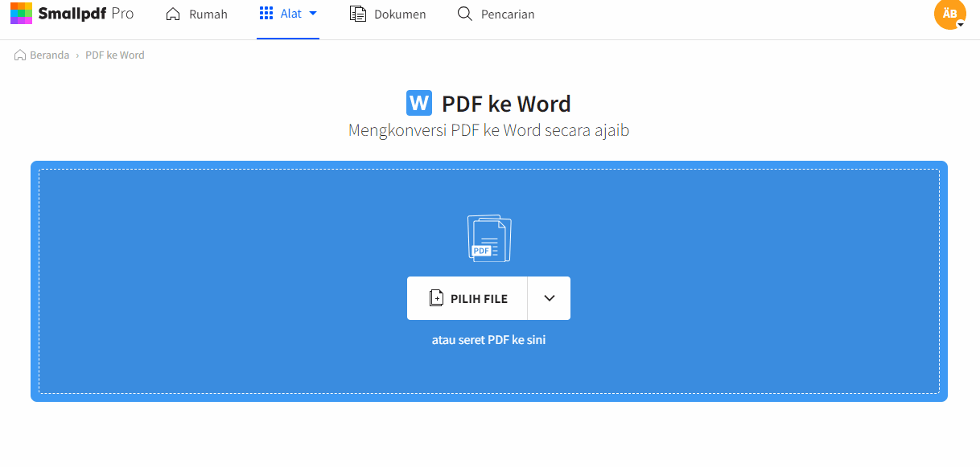Open Pencarian search
Screen dimensions: 980x467
click(496, 14)
